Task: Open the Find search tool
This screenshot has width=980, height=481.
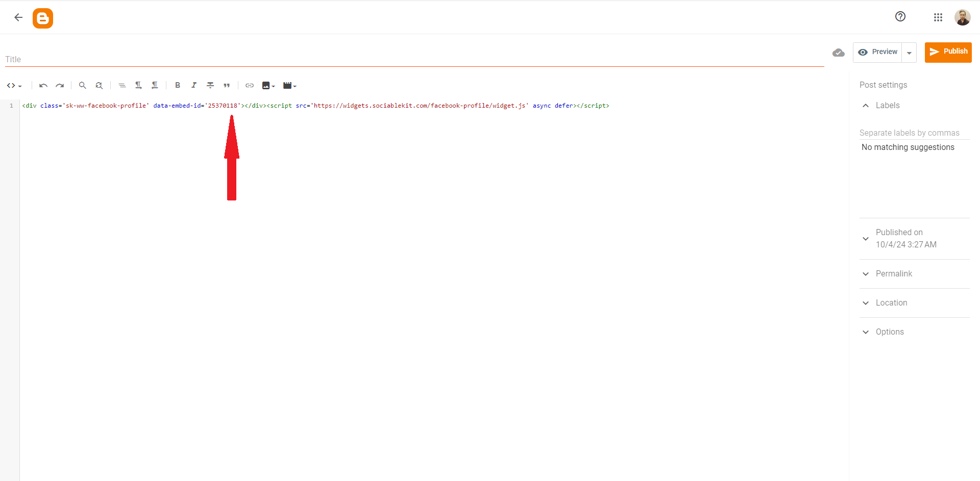Action: 82,86
